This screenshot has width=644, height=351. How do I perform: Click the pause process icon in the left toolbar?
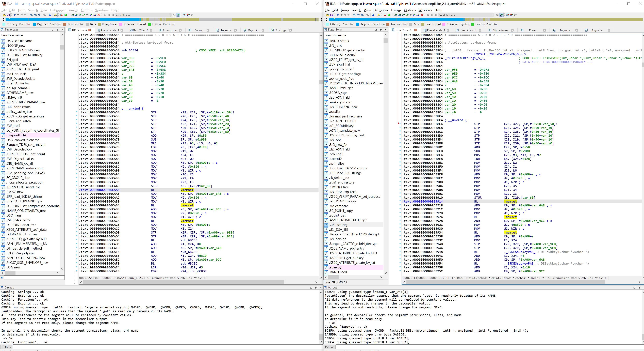click(x=109, y=15)
